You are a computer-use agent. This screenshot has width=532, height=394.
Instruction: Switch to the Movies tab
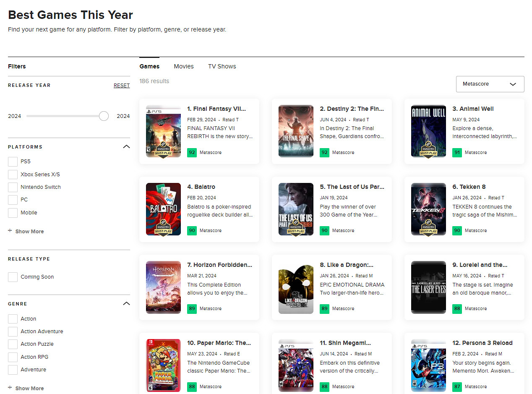(x=184, y=66)
